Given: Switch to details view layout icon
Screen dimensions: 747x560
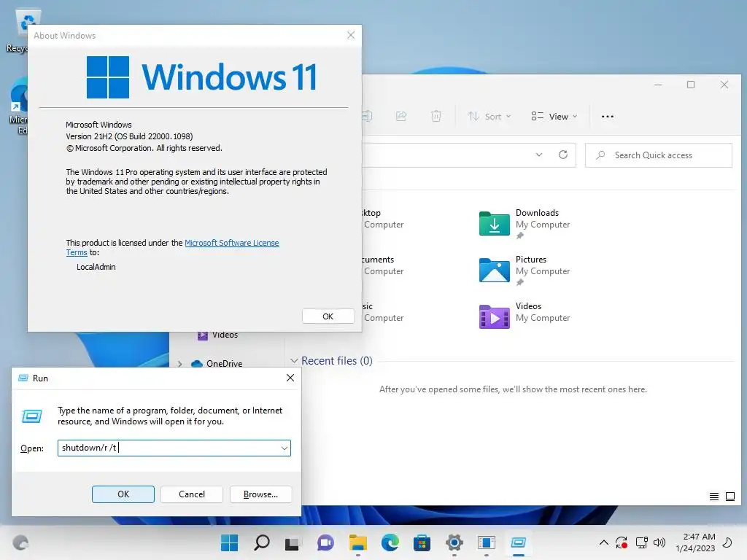Looking at the screenshot, I should 713,496.
